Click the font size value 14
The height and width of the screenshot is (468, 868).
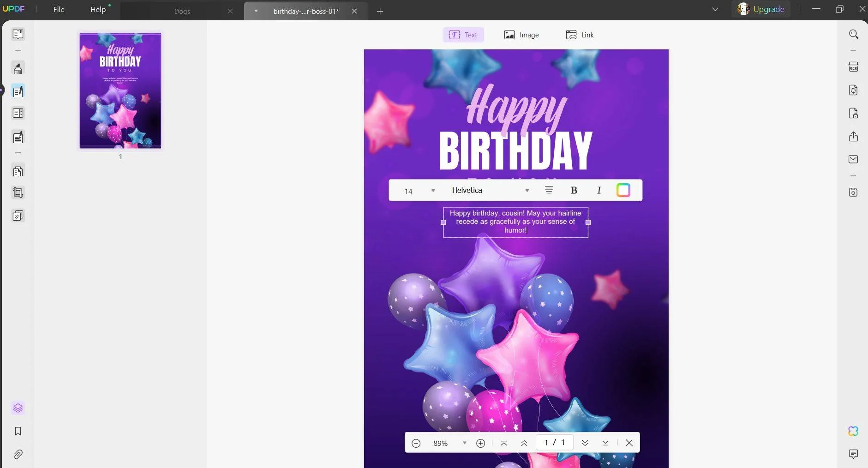tap(408, 191)
